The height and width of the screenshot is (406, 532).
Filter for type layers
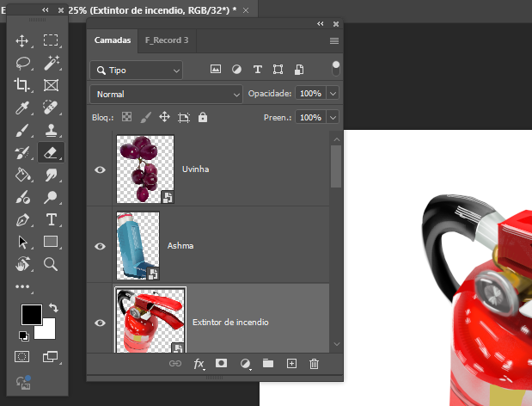click(258, 70)
